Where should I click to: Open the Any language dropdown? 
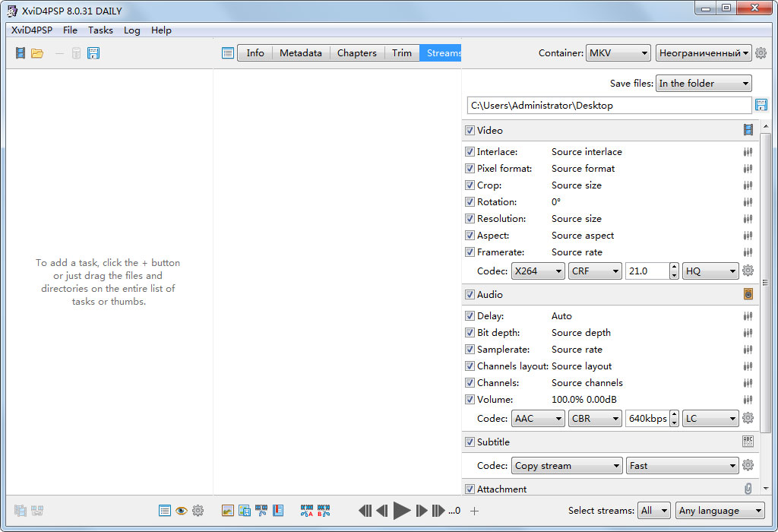pyautogui.click(x=719, y=511)
